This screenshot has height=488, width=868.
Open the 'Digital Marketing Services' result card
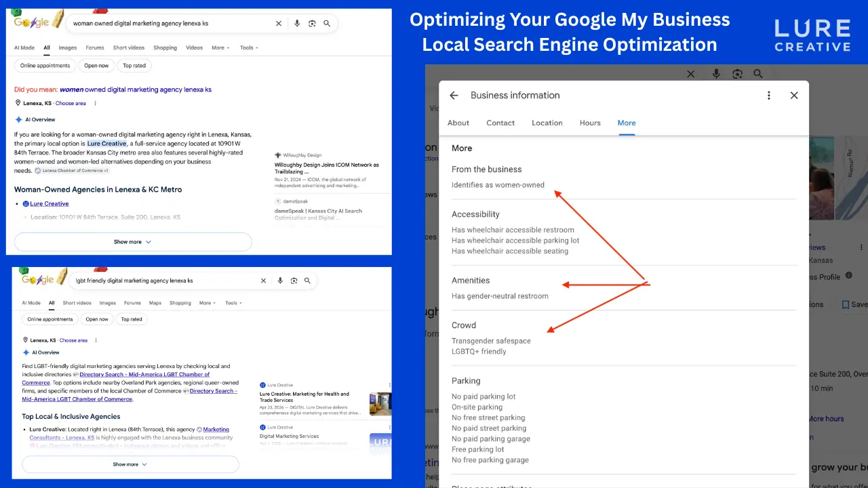click(x=325, y=437)
